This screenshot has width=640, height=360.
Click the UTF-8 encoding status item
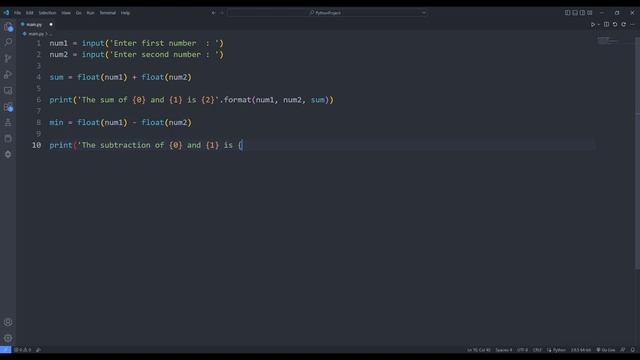(522, 350)
